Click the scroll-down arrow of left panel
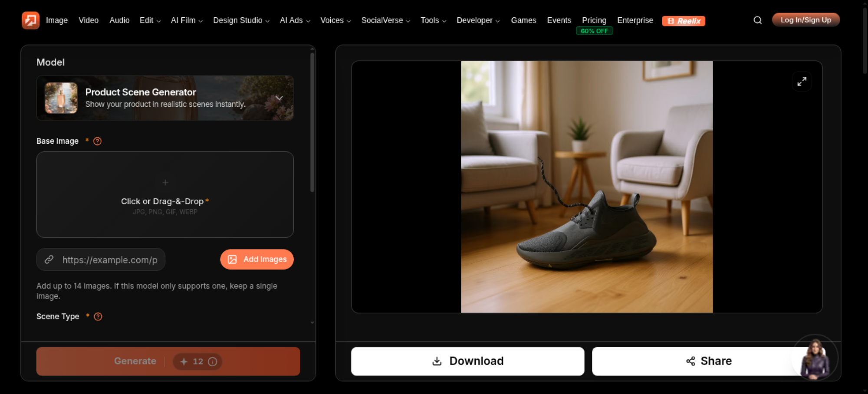The image size is (868, 394). (x=312, y=323)
